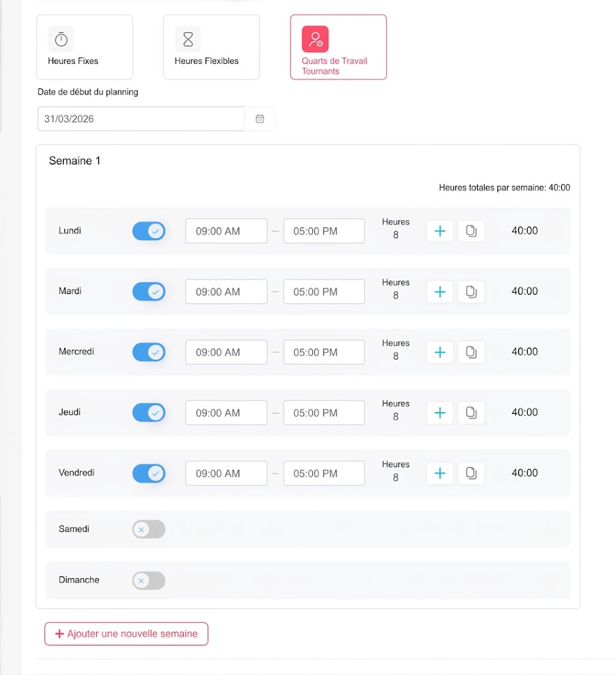Image resolution: width=616 pixels, height=675 pixels.
Task: Switch off the Jeudi toggle
Action: 149,413
